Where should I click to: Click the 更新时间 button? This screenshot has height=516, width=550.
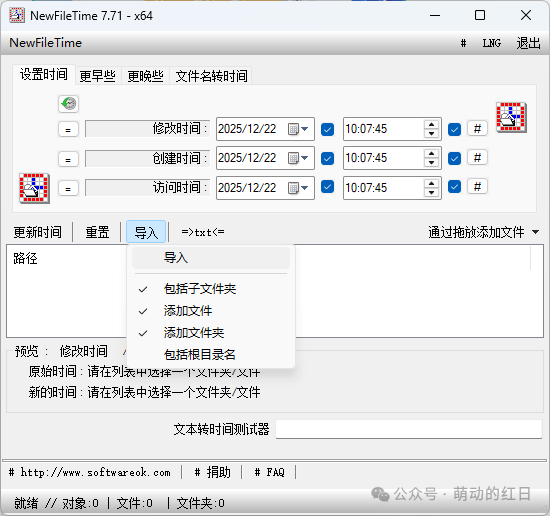pyautogui.click(x=38, y=232)
